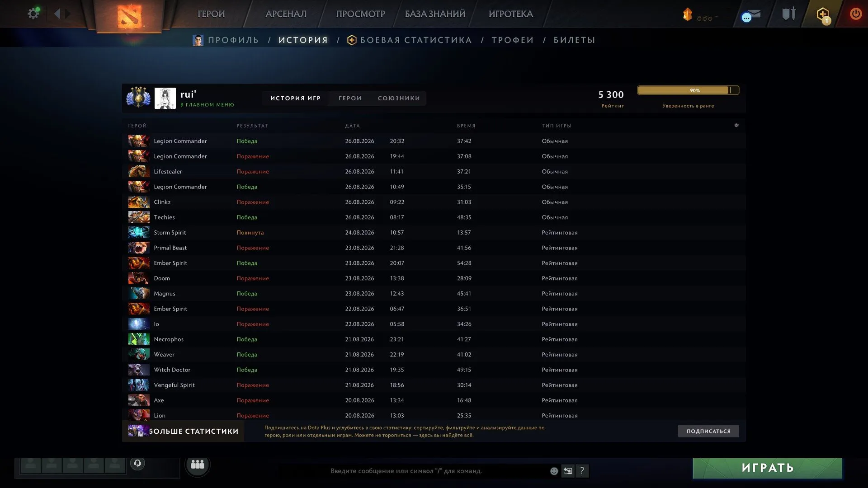The width and height of the screenshot is (868, 488).
Task: Open the settings gear icon
Action: [x=33, y=14]
